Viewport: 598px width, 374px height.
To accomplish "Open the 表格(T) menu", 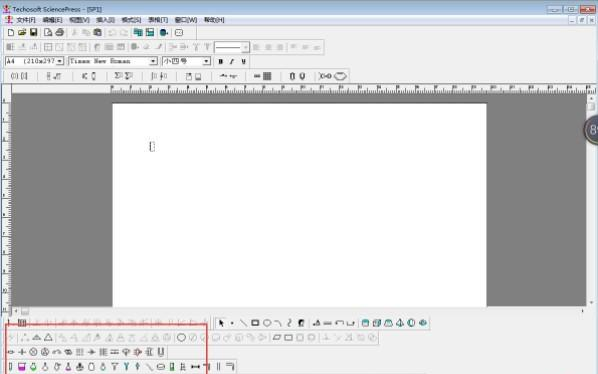I will pyautogui.click(x=158, y=20).
